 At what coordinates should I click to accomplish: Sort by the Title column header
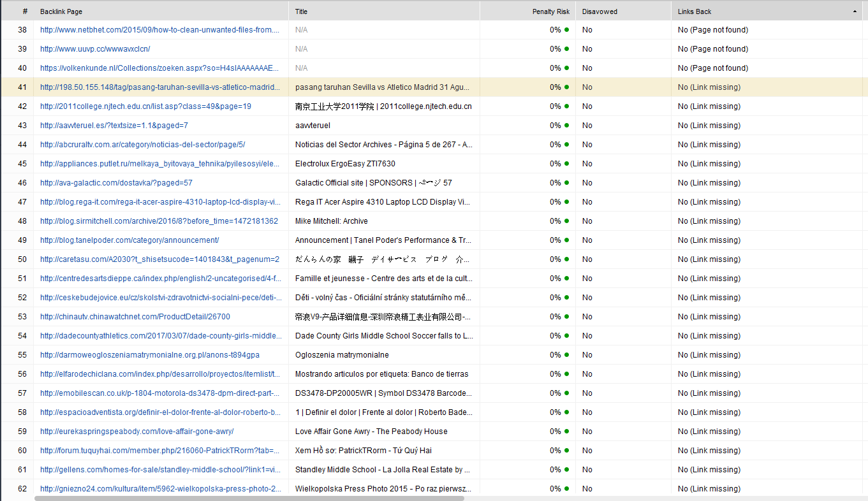pyautogui.click(x=384, y=11)
